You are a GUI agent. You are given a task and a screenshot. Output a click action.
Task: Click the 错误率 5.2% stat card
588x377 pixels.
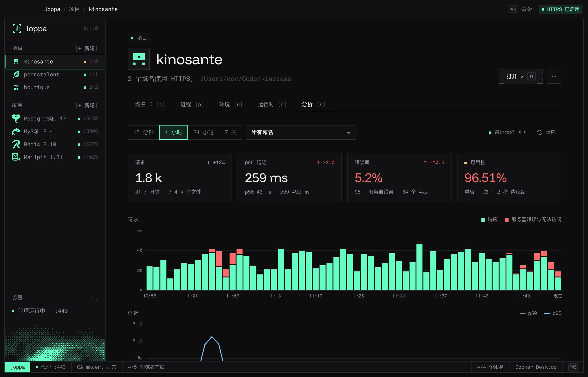click(399, 177)
